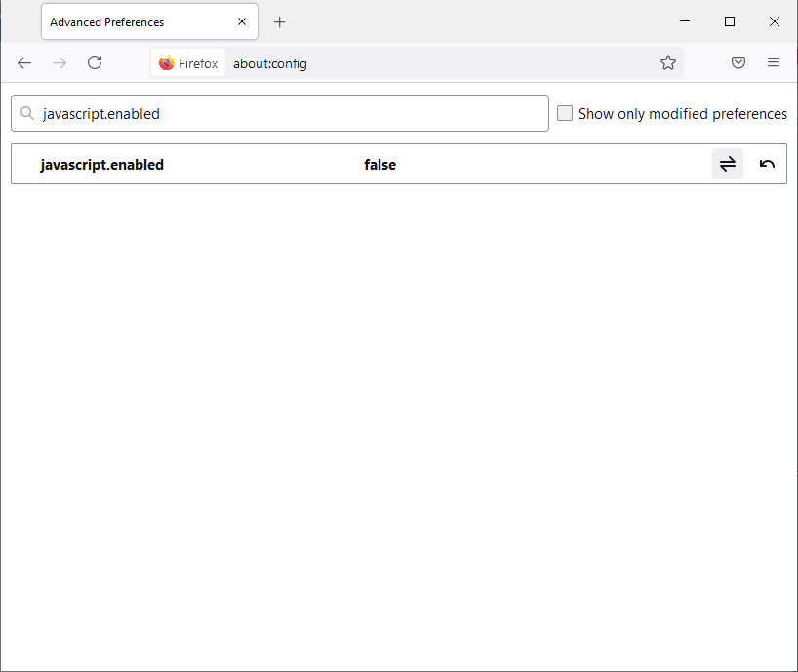Toggle the javascript.enabled preference value

tap(727, 164)
